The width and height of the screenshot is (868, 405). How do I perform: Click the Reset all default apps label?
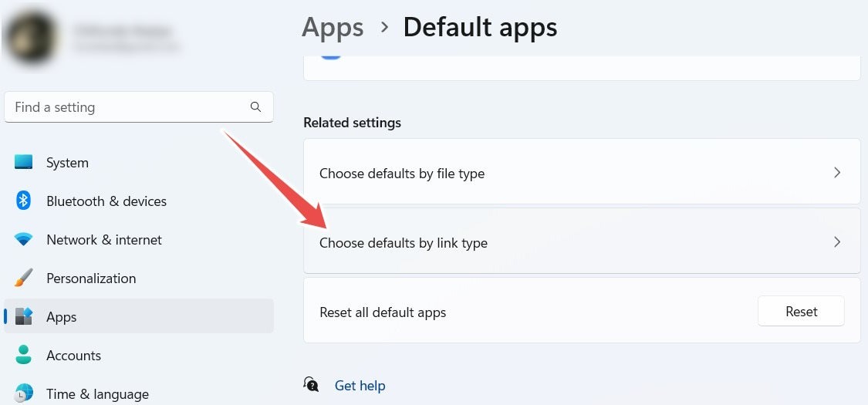click(383, 312)
